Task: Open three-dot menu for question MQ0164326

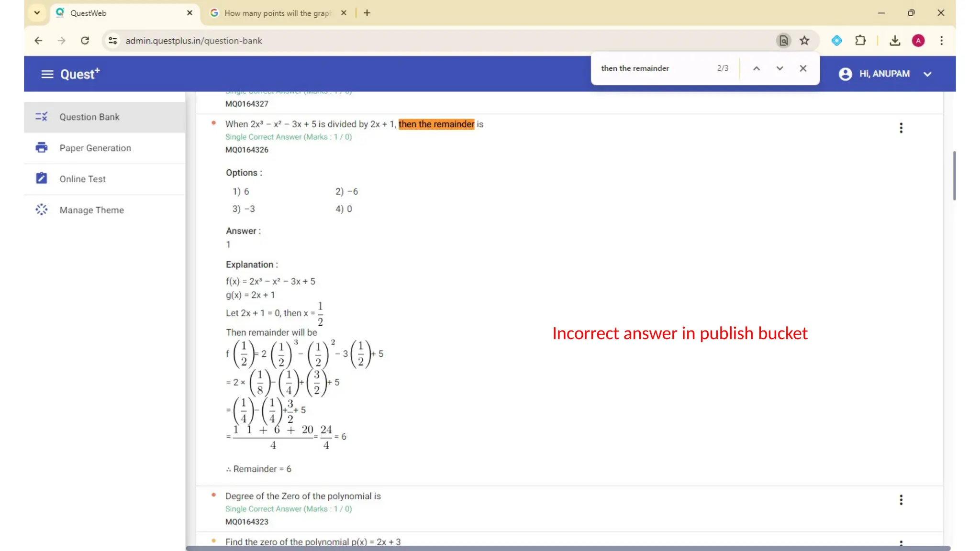Action: pos(901,128)
